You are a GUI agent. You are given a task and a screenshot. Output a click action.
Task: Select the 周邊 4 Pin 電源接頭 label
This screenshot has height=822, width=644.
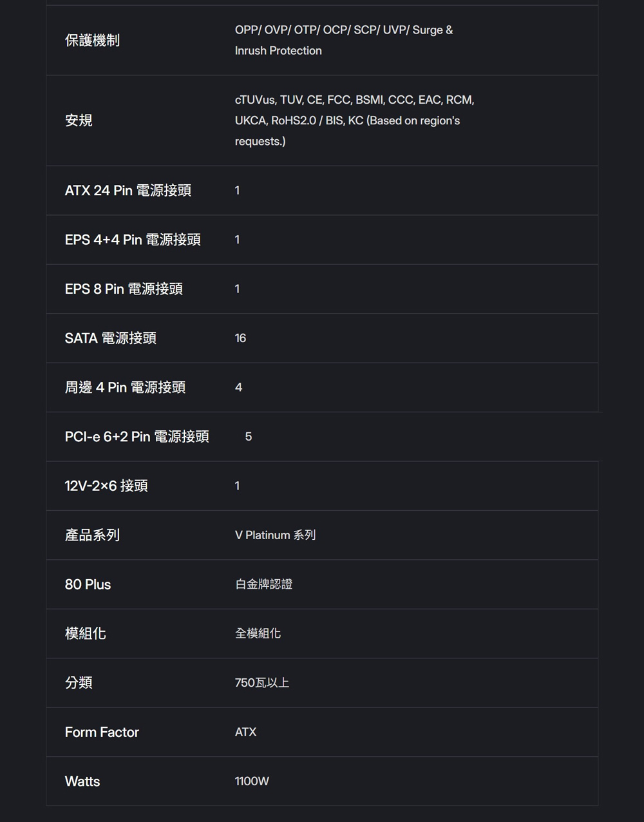125,387
